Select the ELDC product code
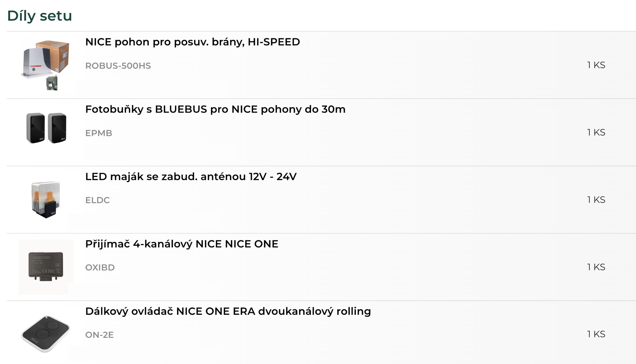Viewport: 636px width, 364px height. point(97,200)
